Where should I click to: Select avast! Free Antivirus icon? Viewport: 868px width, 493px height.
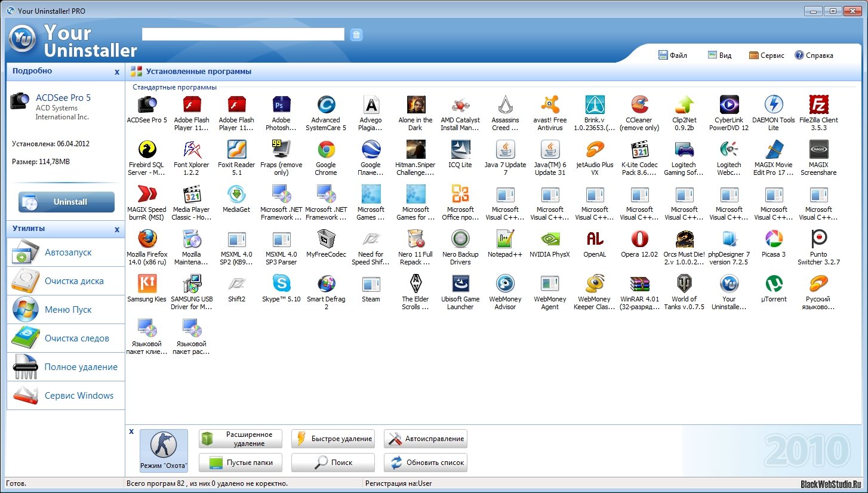(x=550, y=104)
